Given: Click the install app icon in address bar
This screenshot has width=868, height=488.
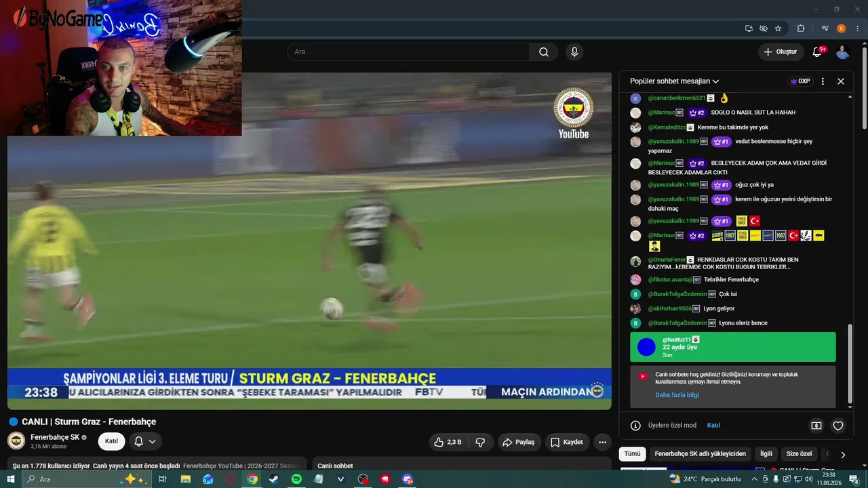Looking at the screenshot, I should 749,28.
